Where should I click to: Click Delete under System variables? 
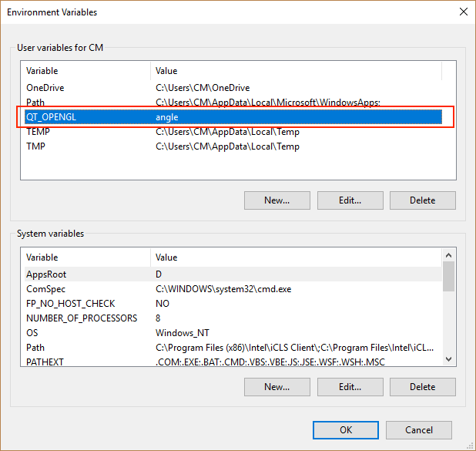[422, 387]
